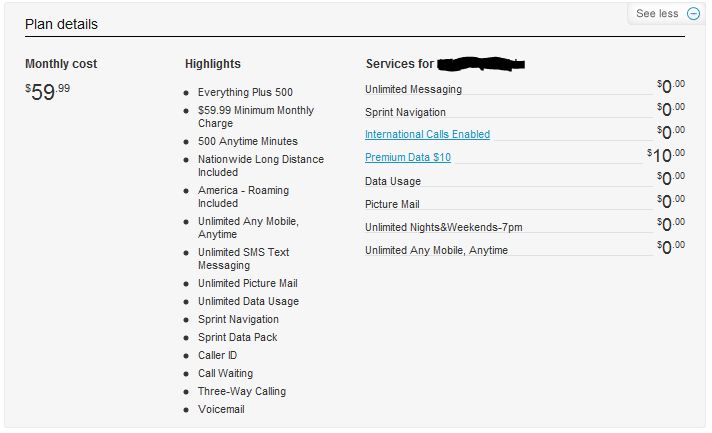Open the International Calls Enabled link
The height and width of the screenshot is (433, 712).
(x=427, y=134)
